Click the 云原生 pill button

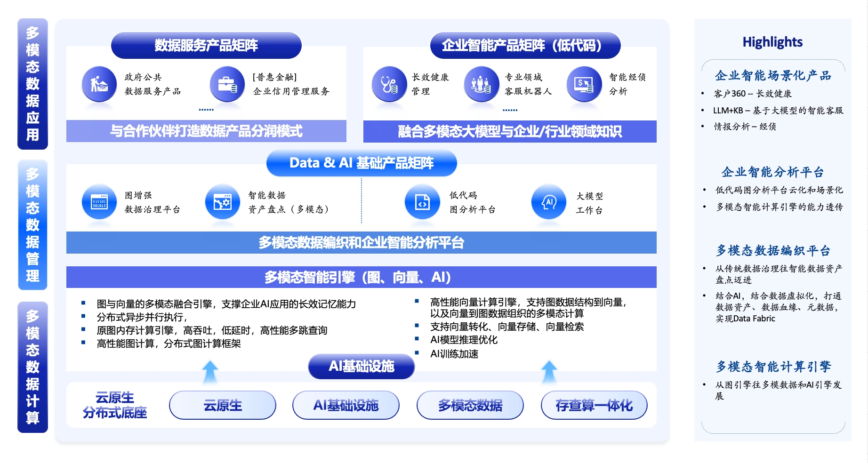pyautogui.click(x=222, y=405)
